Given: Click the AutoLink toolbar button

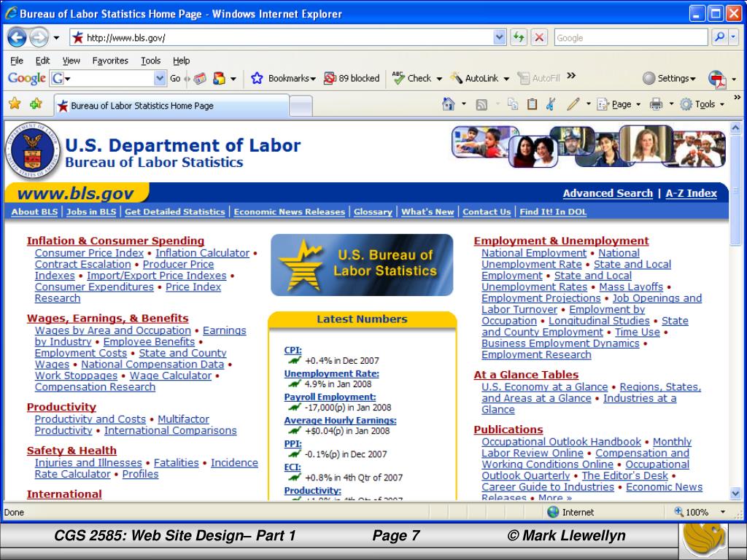Looking at the screenshot, I should click(474, 78).
